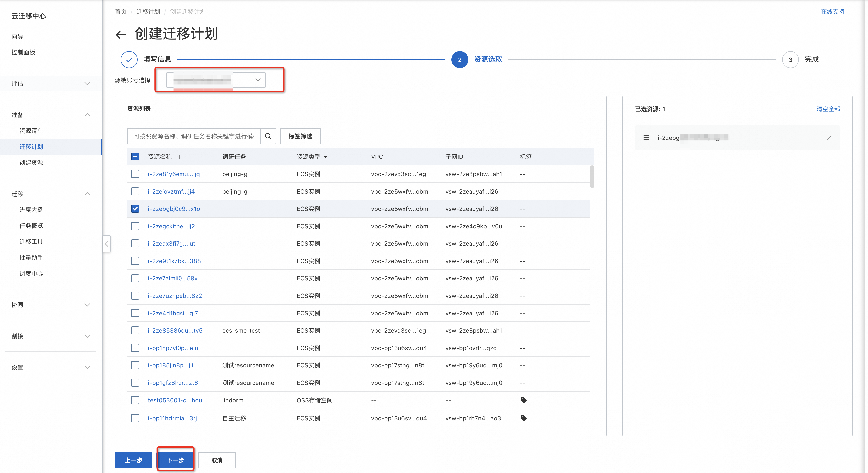Image resolution: width=868 pixels, height=473 pixels.
Task: Open 调度中心 in the sidebar
Action: point(31,274)
